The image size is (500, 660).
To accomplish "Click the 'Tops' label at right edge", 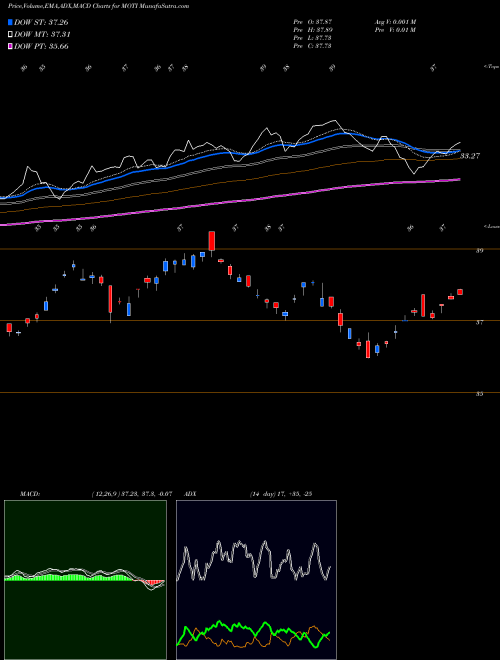I will pyautogui.click(x=492, y=67).
